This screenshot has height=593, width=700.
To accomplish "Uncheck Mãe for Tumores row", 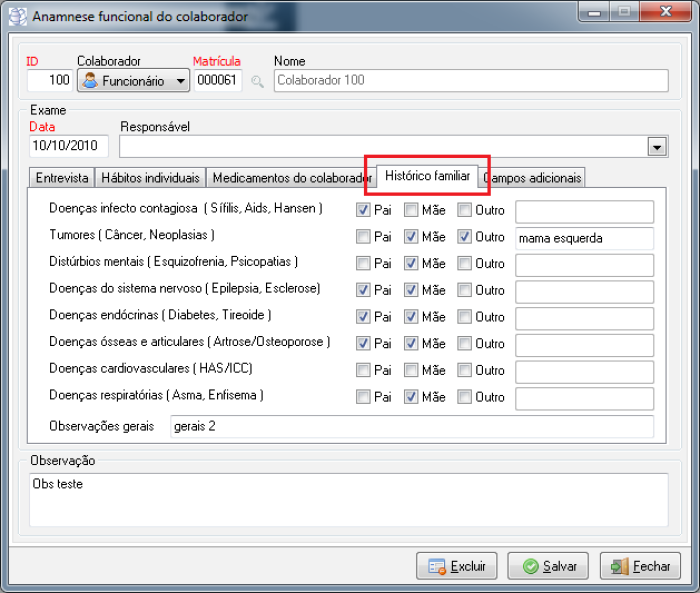I will coord(411,238).
